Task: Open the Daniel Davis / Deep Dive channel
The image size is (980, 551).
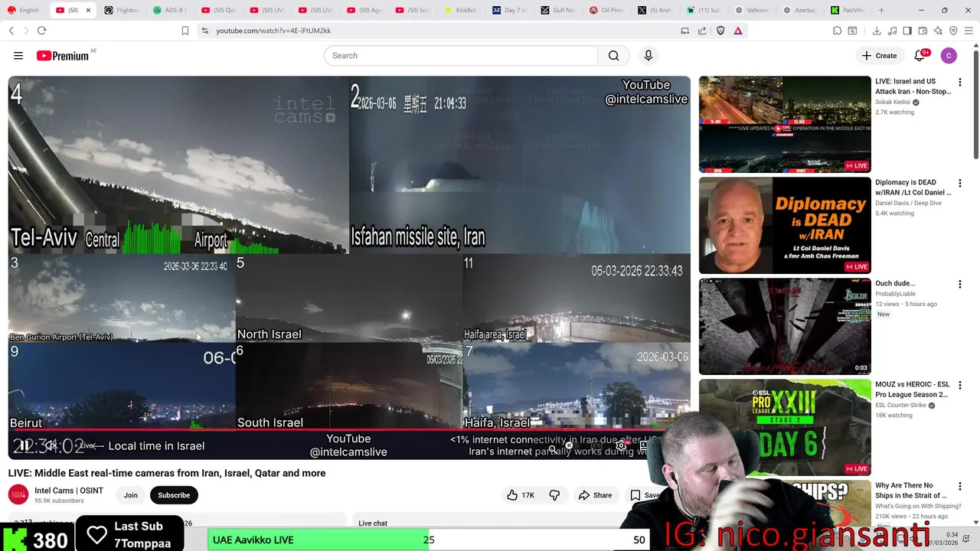Action: click(908, 203)
